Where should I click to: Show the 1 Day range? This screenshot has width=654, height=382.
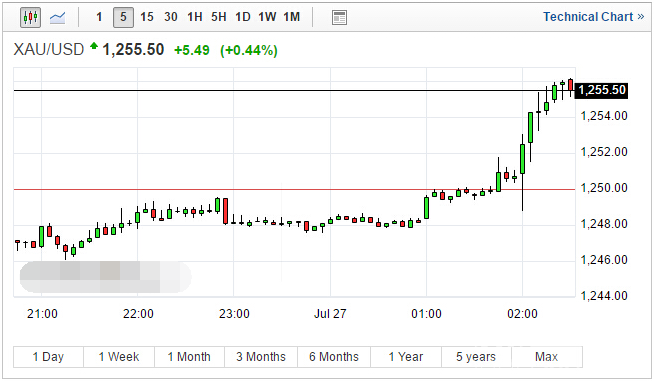coord(48,357)
